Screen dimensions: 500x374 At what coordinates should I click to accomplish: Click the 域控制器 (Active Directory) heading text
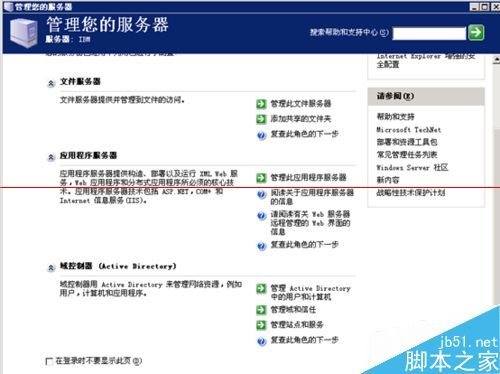click(118, 266)
